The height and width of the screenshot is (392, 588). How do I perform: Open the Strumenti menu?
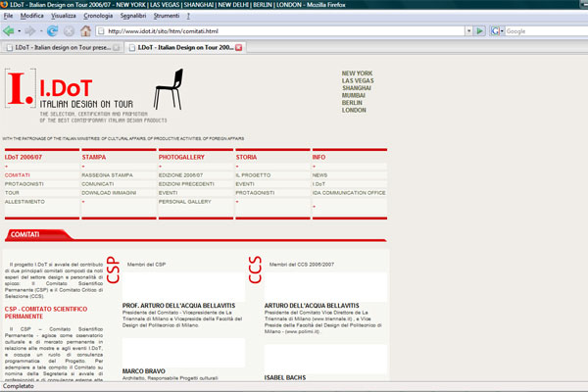[167, 16]
